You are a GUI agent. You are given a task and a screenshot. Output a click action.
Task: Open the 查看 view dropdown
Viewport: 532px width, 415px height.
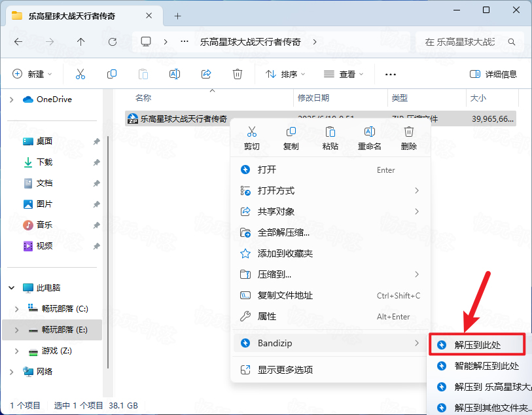pyautogui.click(x=344, y=74)
